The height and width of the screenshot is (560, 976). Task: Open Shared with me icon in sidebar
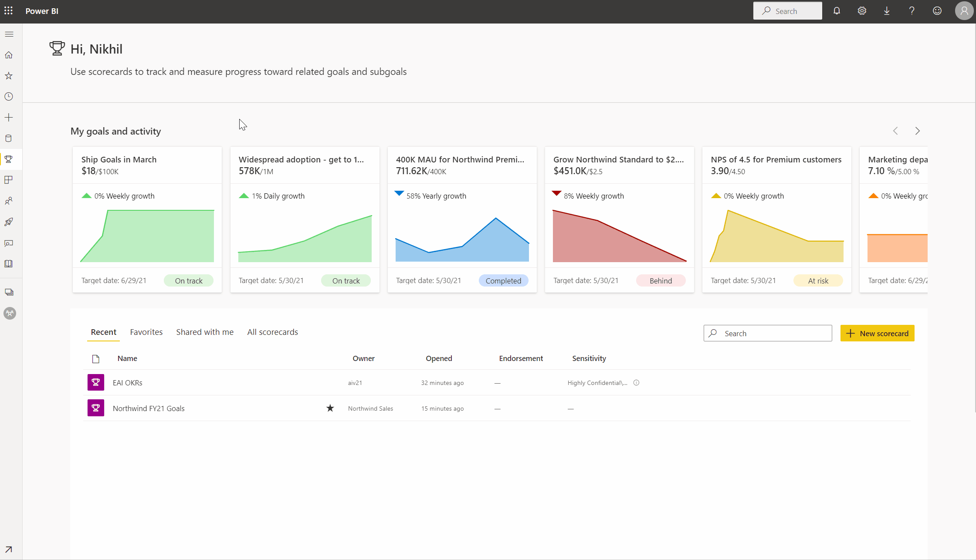point(9,201)
